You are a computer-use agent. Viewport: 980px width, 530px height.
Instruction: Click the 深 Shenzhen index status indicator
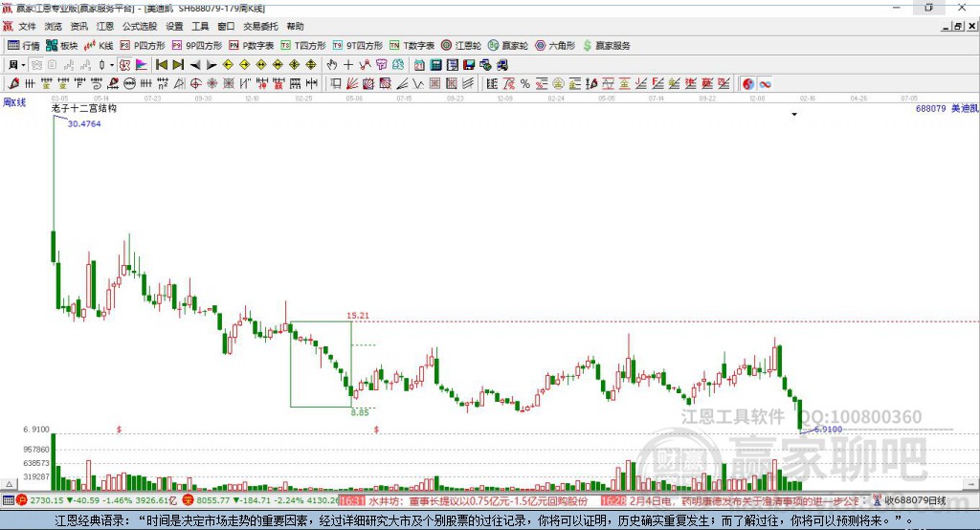point(189,500)
